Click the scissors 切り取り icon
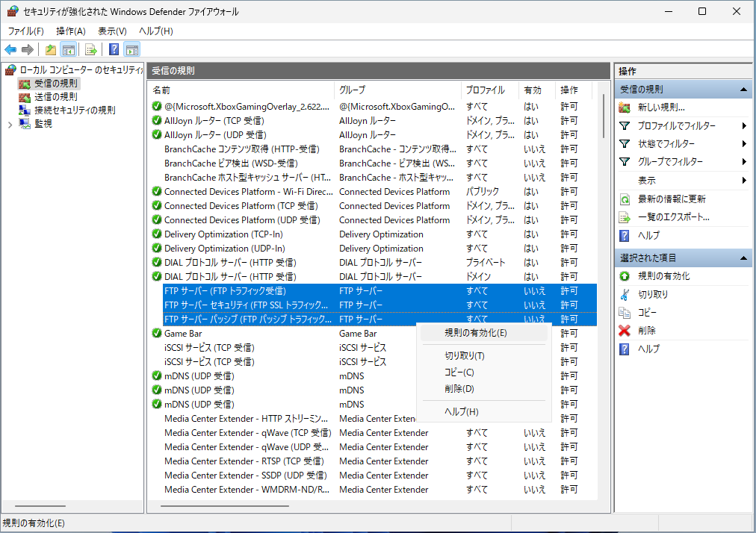 tap(625, 294)
